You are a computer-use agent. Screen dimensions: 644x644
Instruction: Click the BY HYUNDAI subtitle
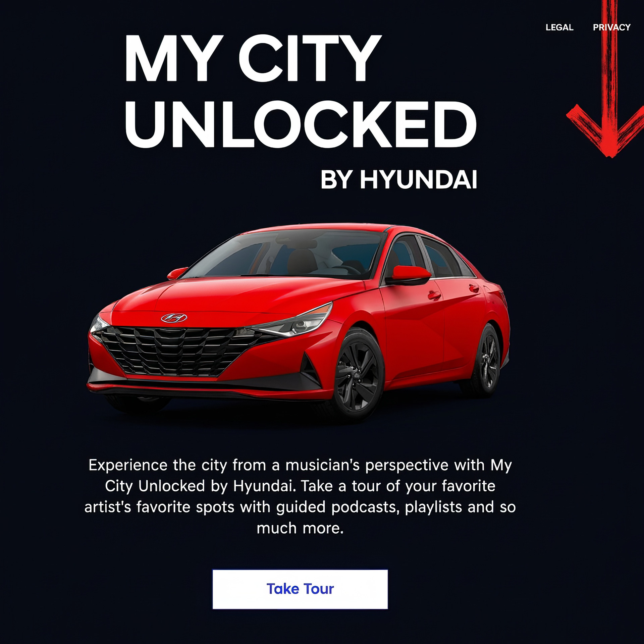(399, 180)
